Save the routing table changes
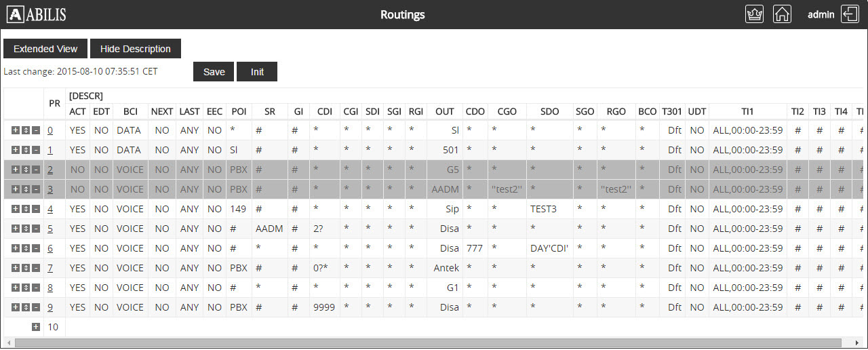 214,72
